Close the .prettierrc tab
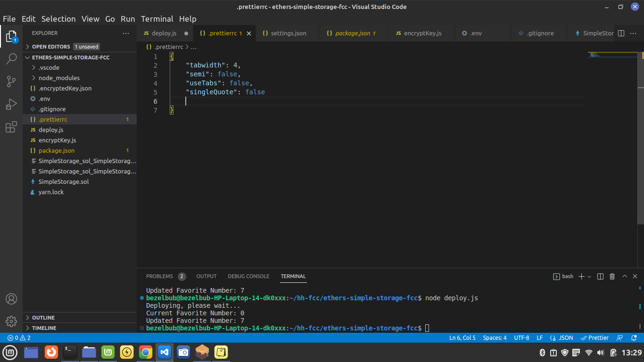This screenshot has width=644, height=362. point(249,33)
